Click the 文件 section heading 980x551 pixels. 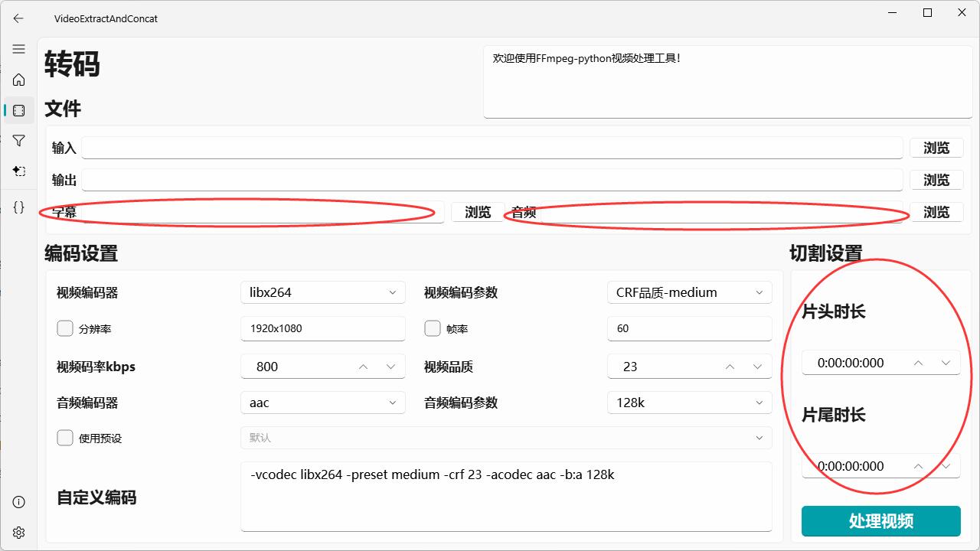pos(63,109)
